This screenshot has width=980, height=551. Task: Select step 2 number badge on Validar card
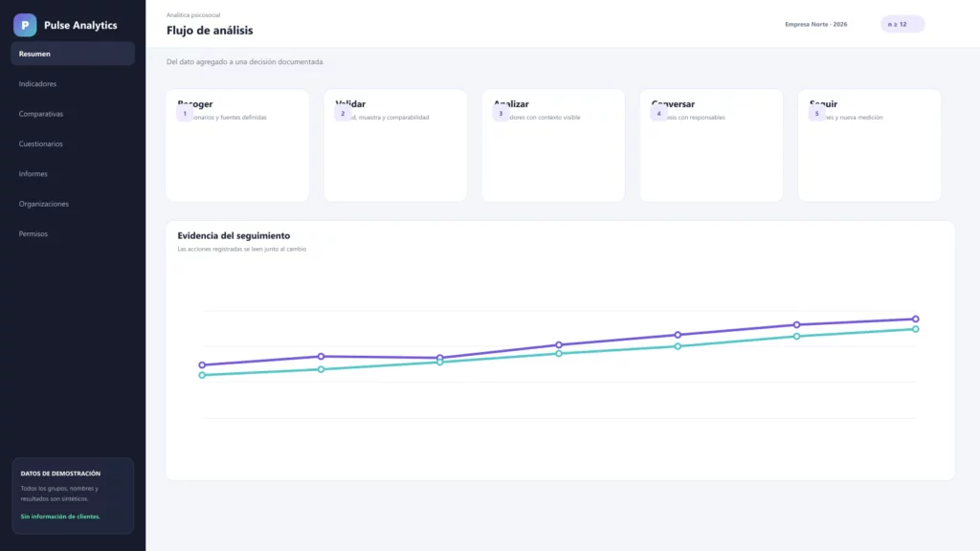[x=343, y=113]
